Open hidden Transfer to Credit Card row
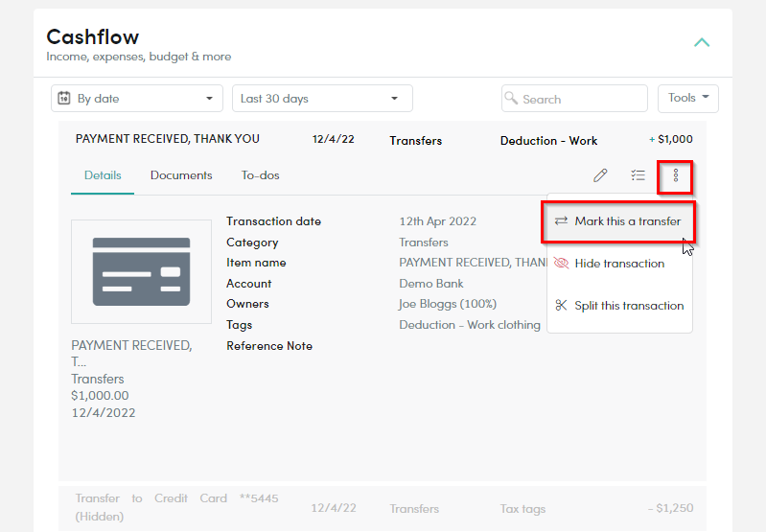 tap(383, 508)
